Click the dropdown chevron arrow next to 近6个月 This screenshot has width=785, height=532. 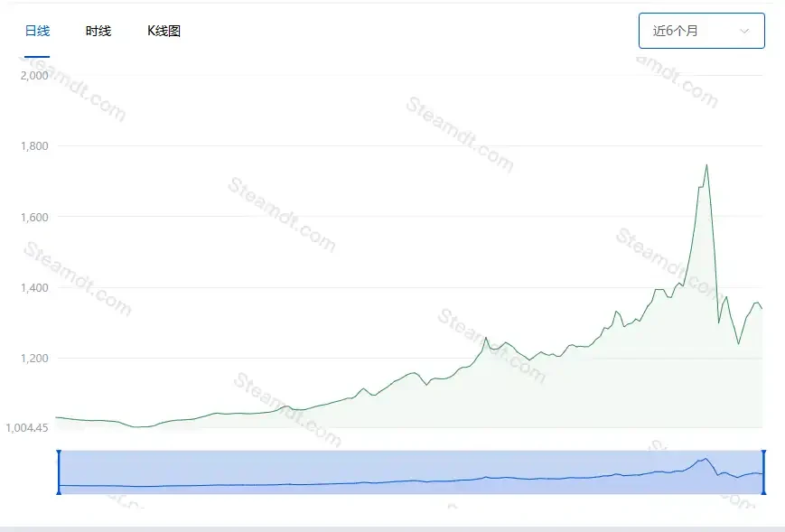[x=746, y=30]
